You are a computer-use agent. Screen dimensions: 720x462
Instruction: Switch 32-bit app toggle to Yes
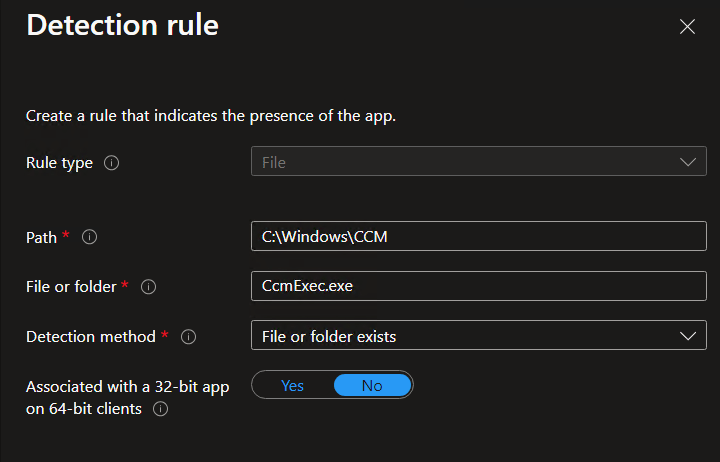click(x=292, y=386)
